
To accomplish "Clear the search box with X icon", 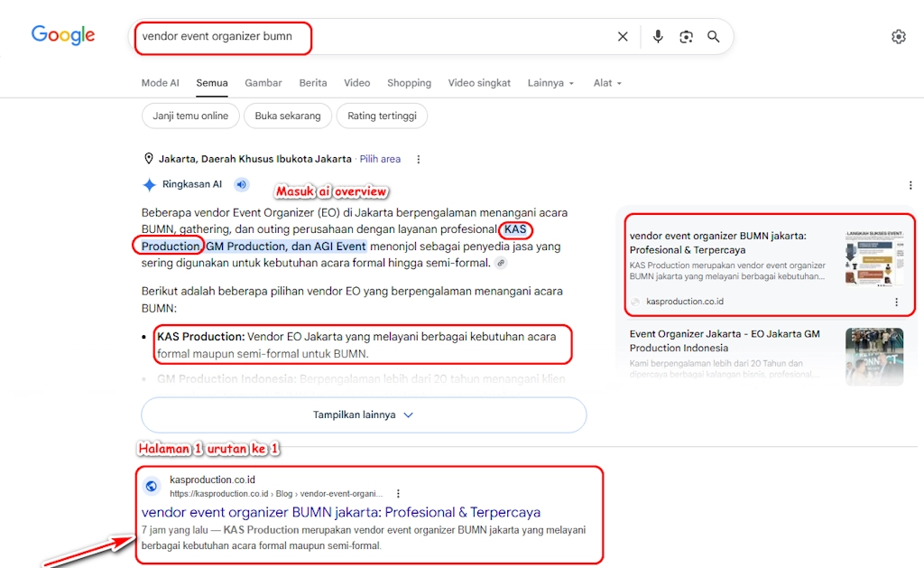I will tap(623, 36).
